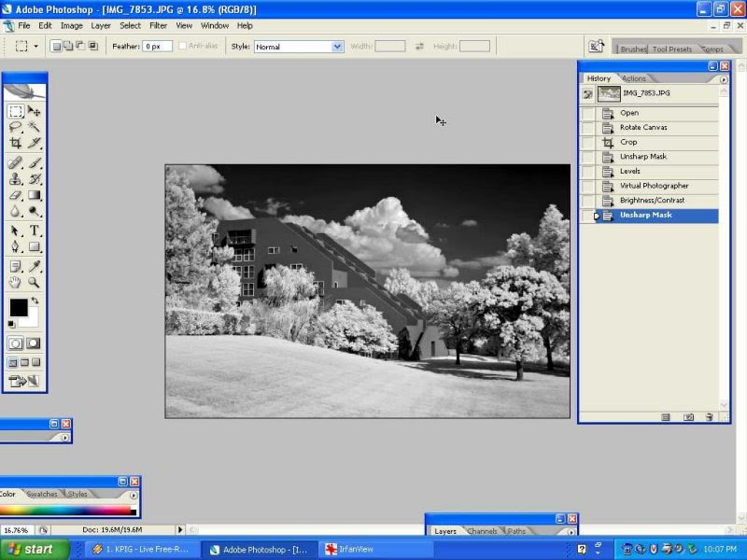This screenshot has width=747, height=560.
Task: Open the Layers panel flyout menu
Action: click(571, 531)
